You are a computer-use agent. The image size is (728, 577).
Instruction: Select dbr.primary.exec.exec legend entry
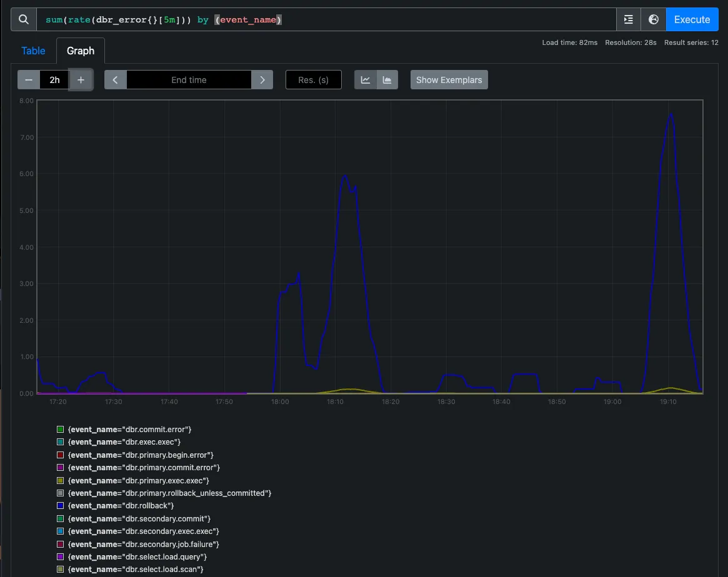click(x=138, y=480)
